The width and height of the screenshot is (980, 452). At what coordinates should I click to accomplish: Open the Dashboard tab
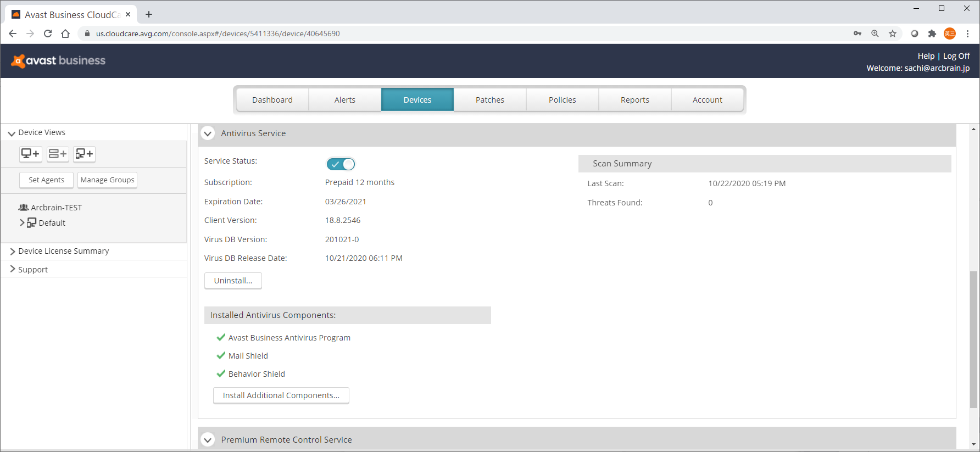(x=272, y=100)
